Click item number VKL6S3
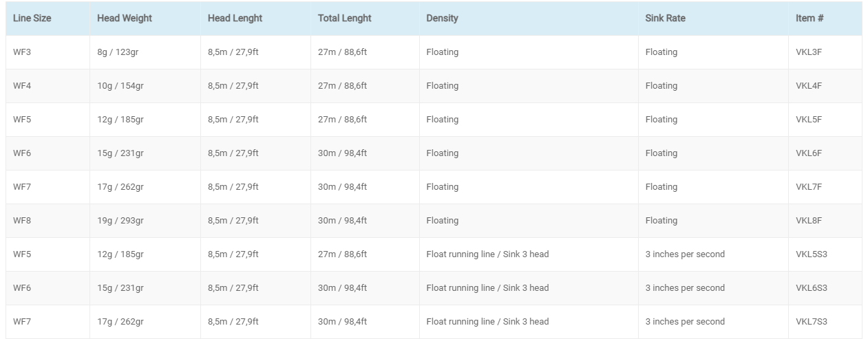Image resolution: width=868 pixels, height=339 pixels. pos(811,288)
